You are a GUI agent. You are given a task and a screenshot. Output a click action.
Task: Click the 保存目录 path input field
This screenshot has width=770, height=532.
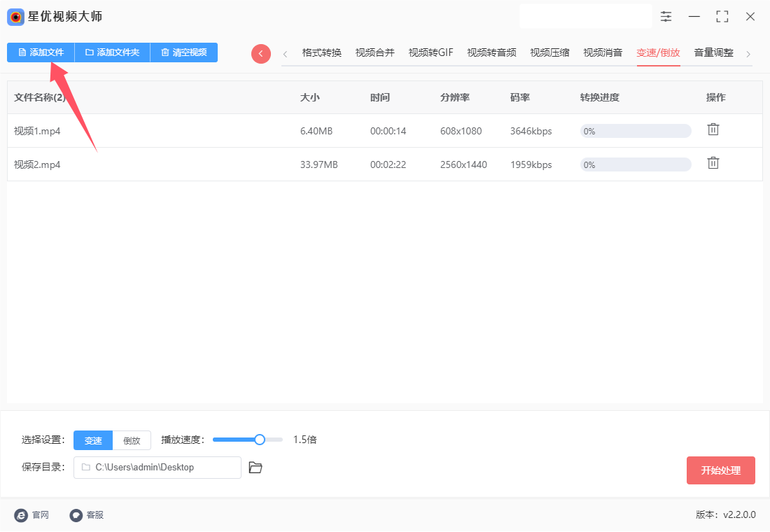tap(157, 467)
